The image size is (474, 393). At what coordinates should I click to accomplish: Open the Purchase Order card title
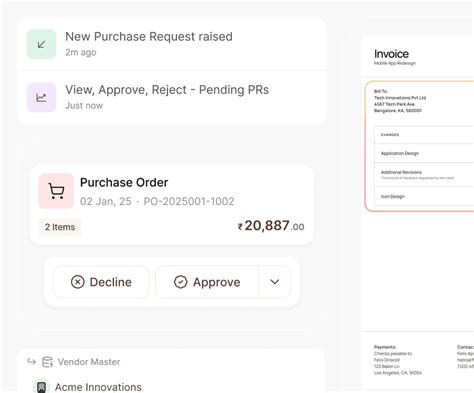(x=124, y=183)
